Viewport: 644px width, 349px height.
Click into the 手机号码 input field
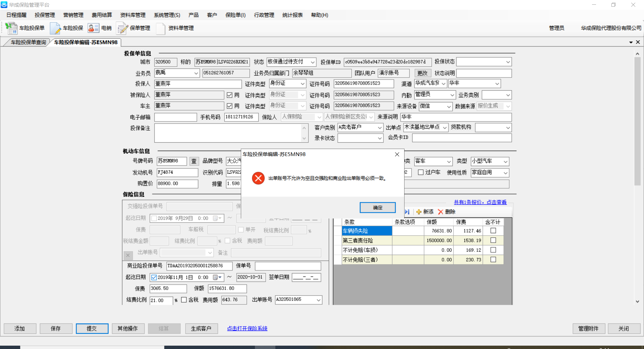pos(241,117)
